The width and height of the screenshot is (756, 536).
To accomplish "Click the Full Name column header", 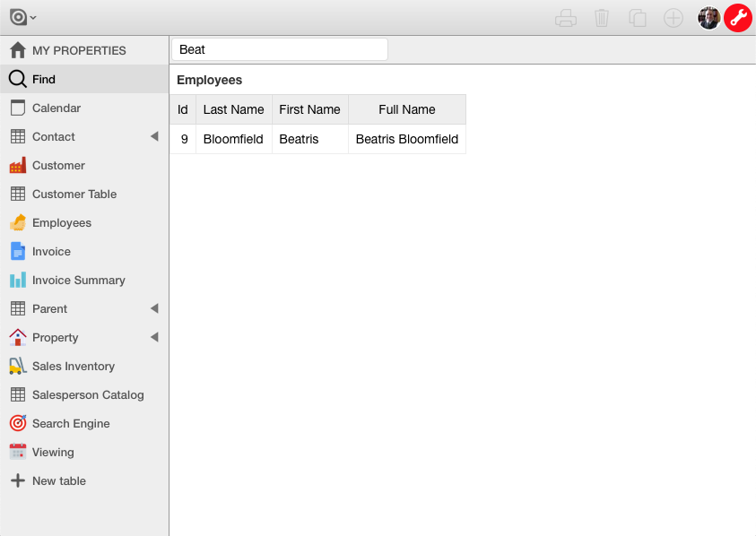I will tap(407, 109).
